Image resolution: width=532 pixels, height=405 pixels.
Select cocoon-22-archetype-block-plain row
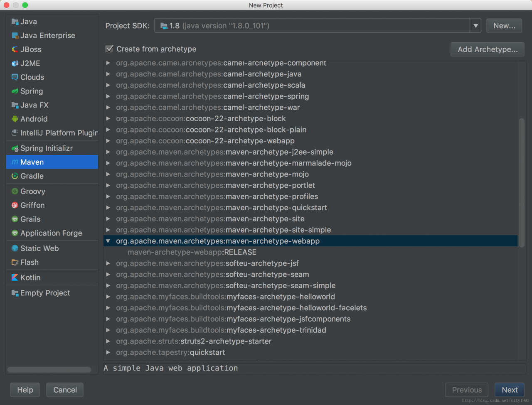[310, 130]
